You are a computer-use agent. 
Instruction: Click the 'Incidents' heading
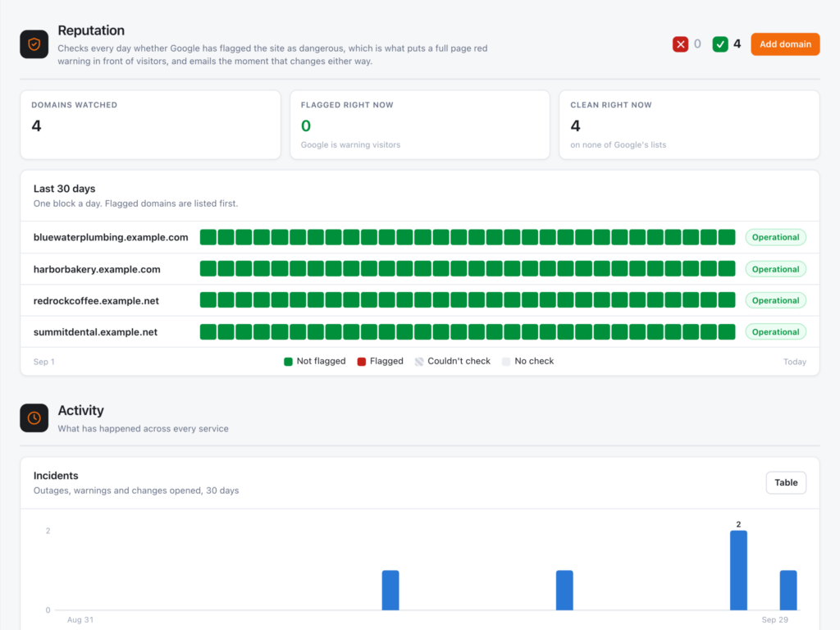[56, 476]
